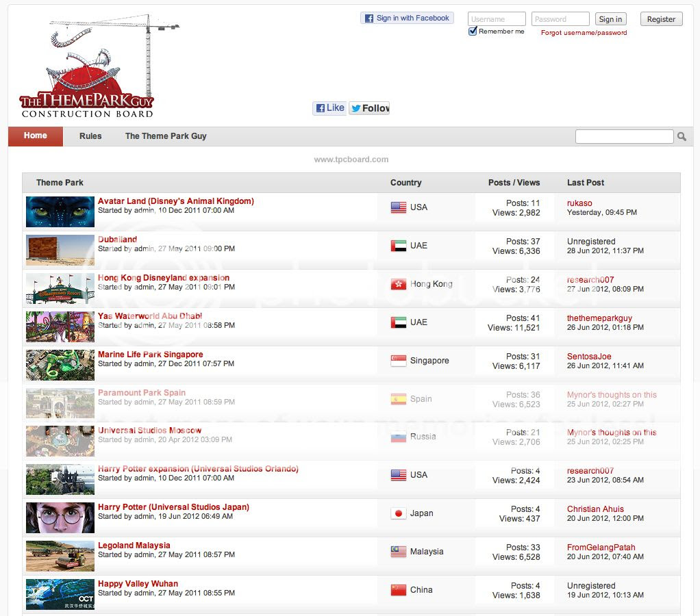Open Legoland Malaysia thread
The width and height of the screenshot is (700, 616).
(x=134, y=546)
